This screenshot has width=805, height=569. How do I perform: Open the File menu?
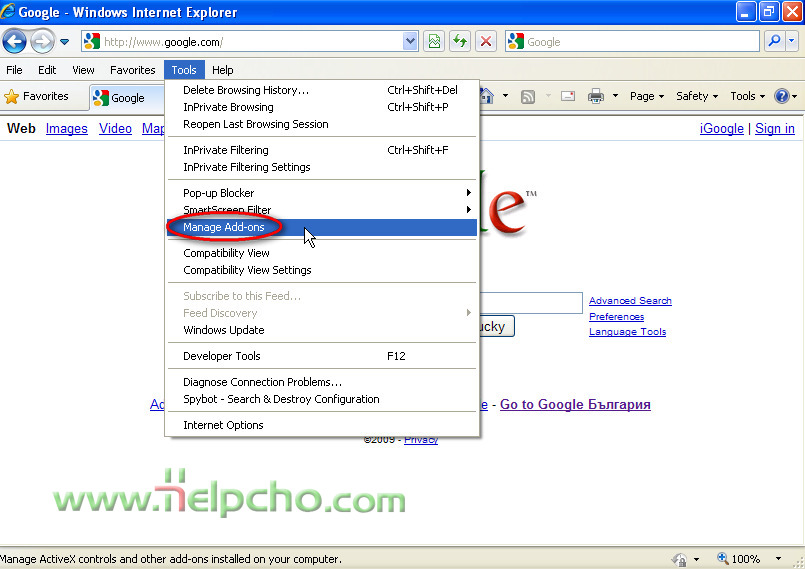tap(14, 70)
